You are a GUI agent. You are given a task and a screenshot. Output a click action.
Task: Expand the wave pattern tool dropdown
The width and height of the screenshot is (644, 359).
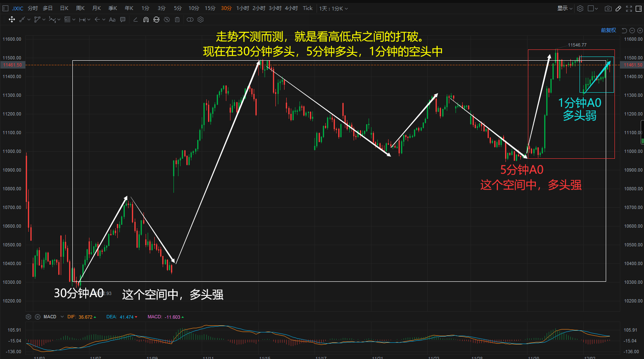coord(59,20)
